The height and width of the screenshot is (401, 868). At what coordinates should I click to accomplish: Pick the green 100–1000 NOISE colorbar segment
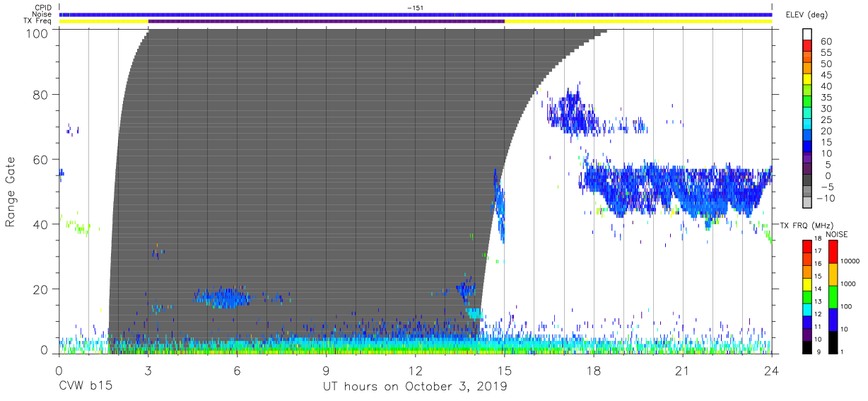833,296
